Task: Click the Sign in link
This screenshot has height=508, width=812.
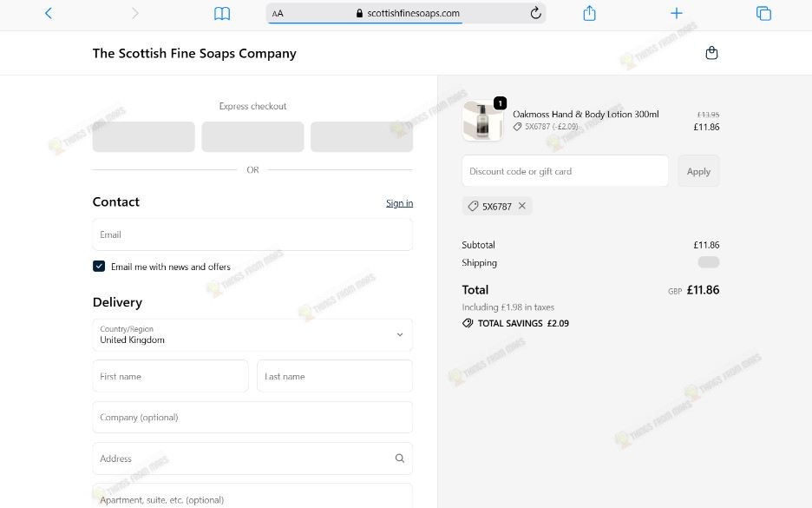Action: (399, 203)
